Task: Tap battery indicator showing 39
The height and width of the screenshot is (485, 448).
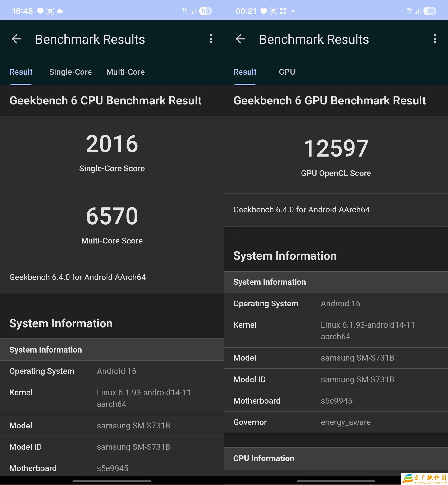Action: click(x=430, y=11)
